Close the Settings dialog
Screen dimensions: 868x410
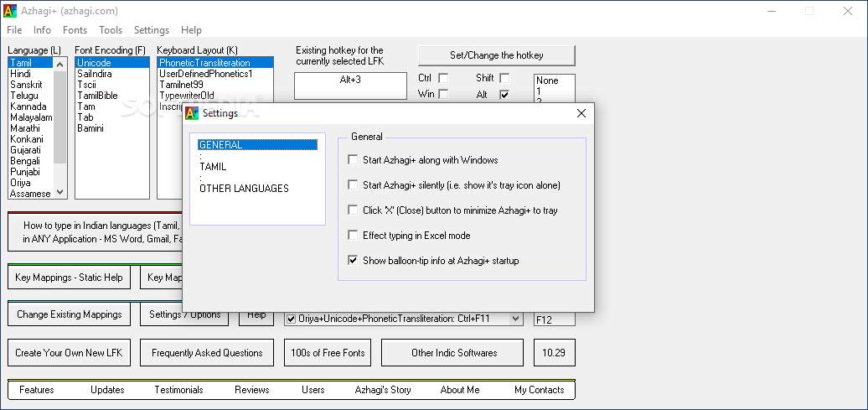581,113
